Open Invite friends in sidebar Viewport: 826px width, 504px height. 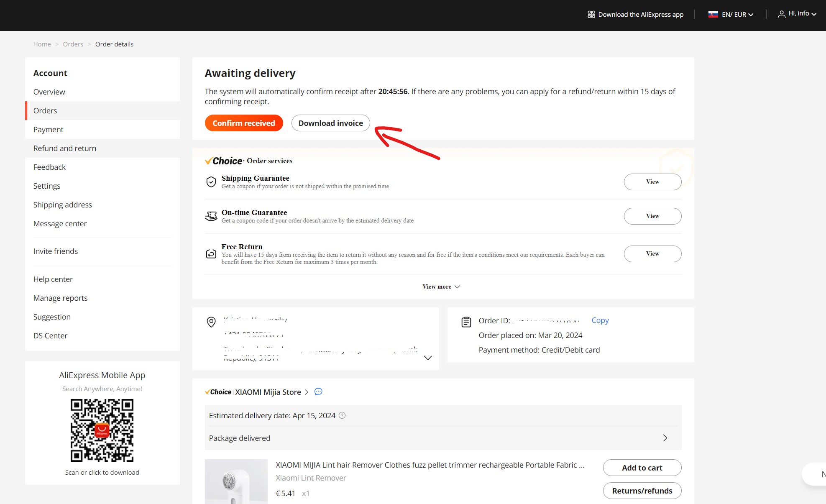point(102,251)
